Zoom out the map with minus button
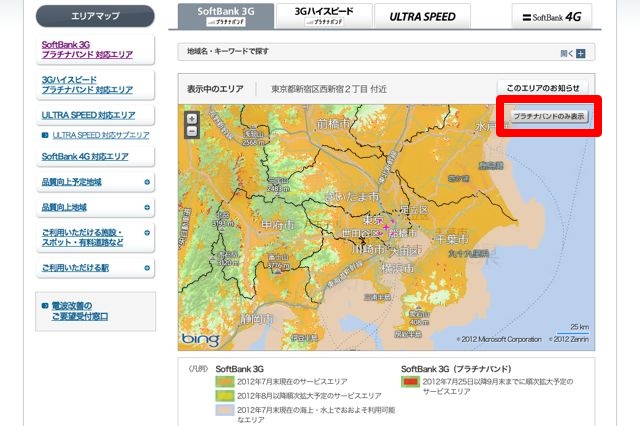 (x=192, y=131)
